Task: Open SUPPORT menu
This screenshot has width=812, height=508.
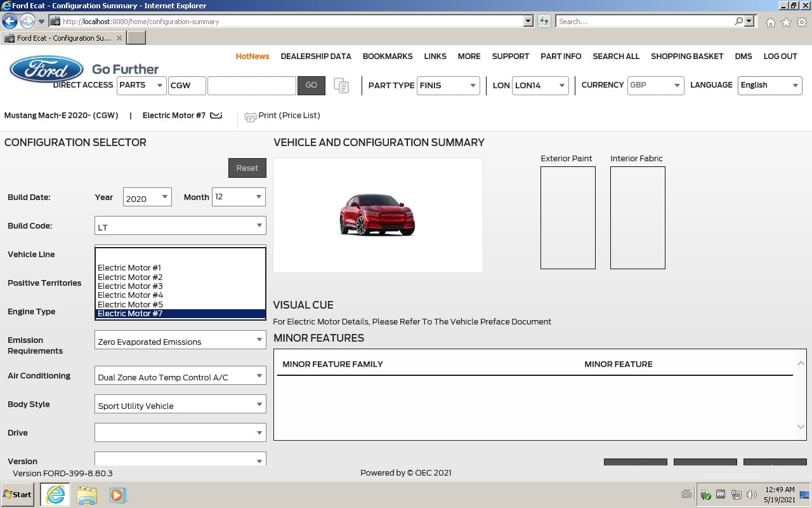Action: (x=511, y=57)
